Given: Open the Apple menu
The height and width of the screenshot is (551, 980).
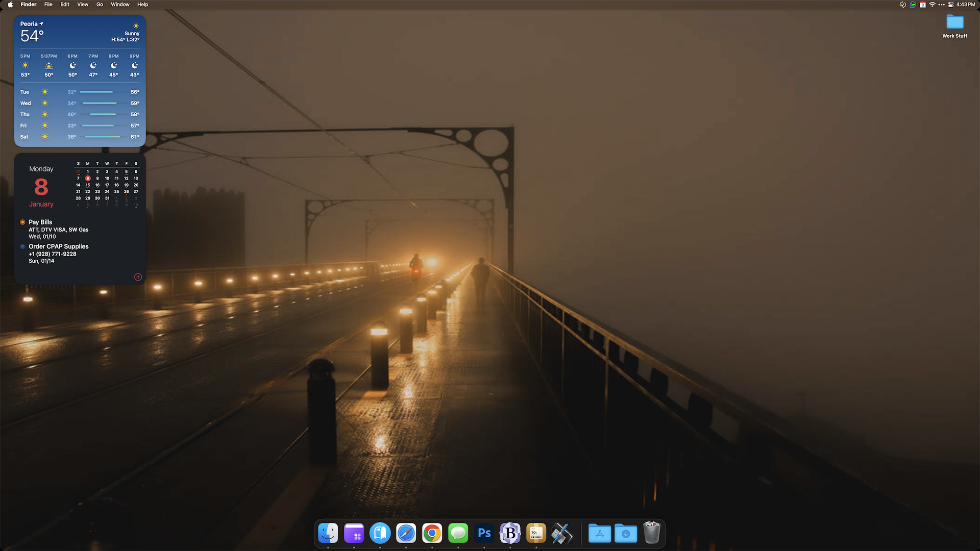Looking at the screenshot, I should 10,5.
